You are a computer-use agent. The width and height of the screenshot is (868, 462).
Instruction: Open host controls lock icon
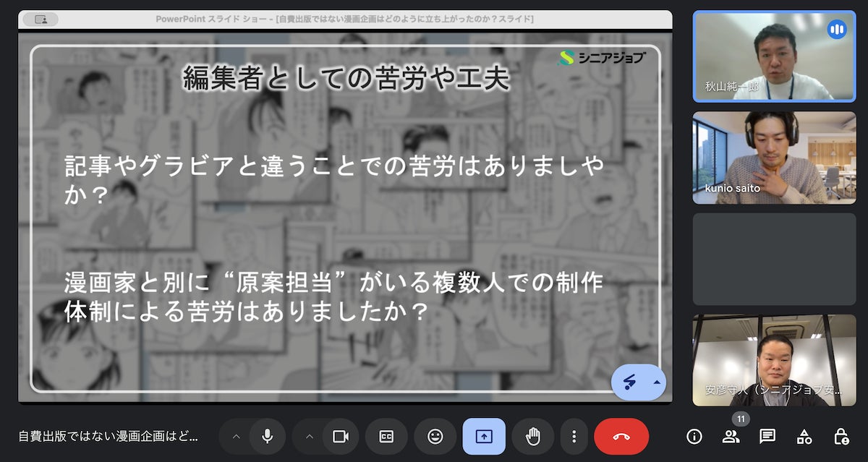coord(841,436)
